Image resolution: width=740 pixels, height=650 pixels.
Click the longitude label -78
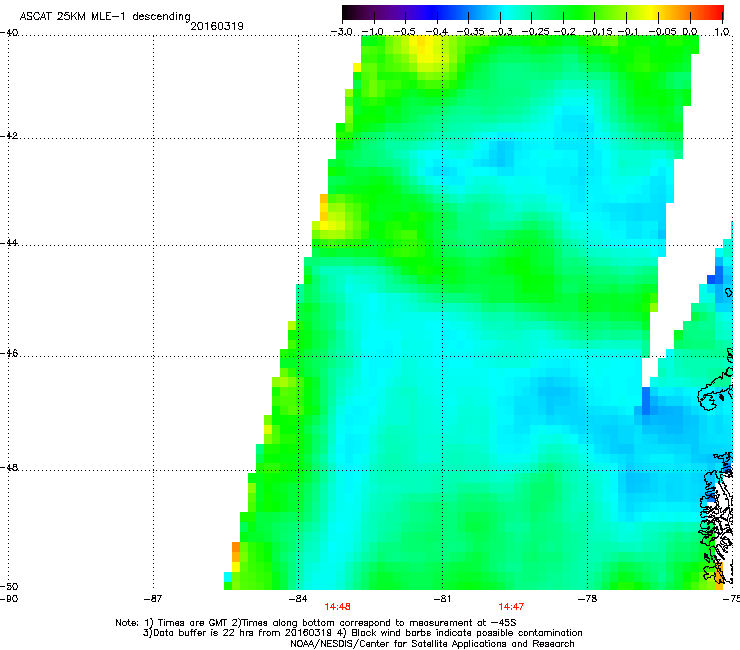pyautogui.click(x=587, y=599)
